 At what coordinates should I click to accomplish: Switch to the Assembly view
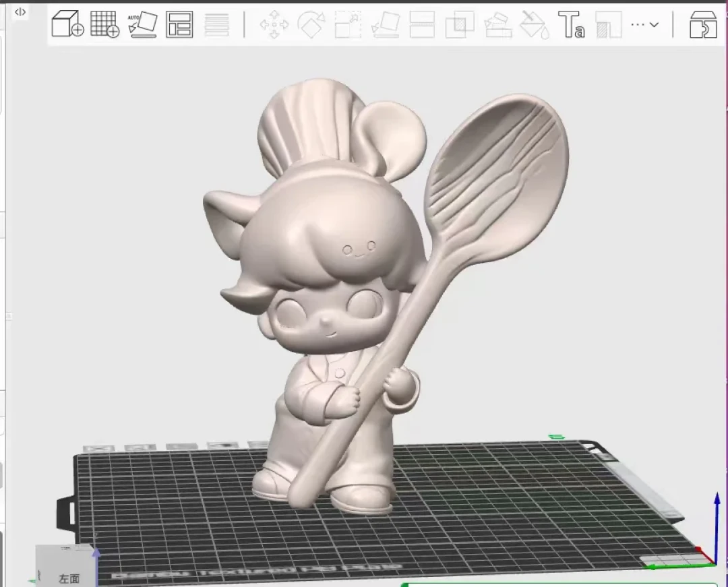(x=703, y=24)
